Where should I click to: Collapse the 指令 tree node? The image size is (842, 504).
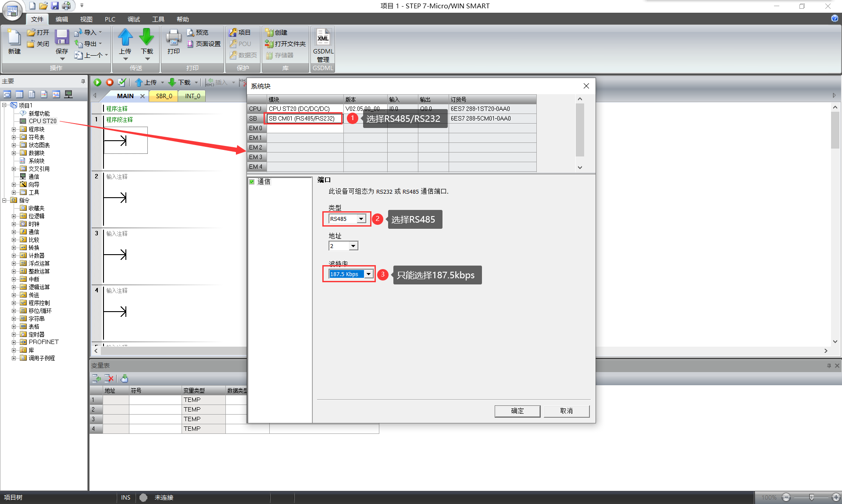(4, 200)
